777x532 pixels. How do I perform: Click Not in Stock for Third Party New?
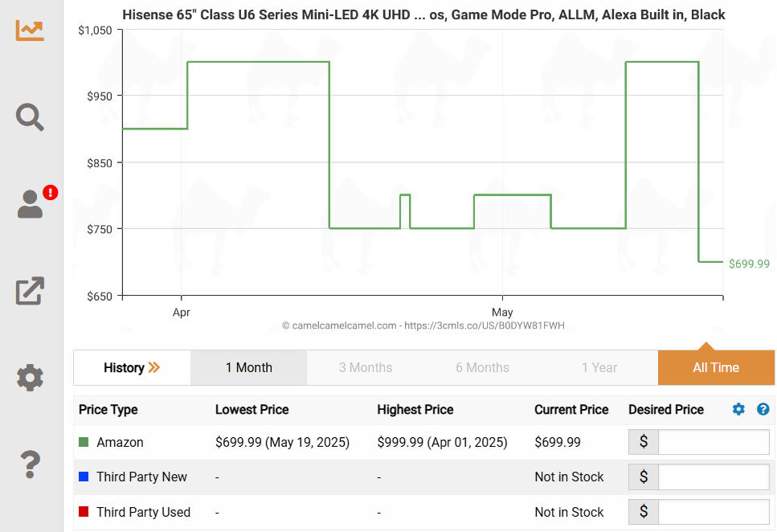pos(569,477)
